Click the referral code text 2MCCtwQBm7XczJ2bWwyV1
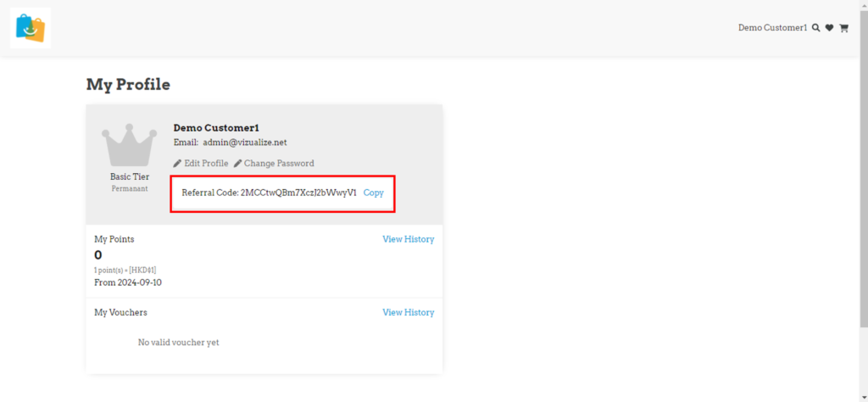The height and width of the screenshot is (402, 868). (298, 193)
